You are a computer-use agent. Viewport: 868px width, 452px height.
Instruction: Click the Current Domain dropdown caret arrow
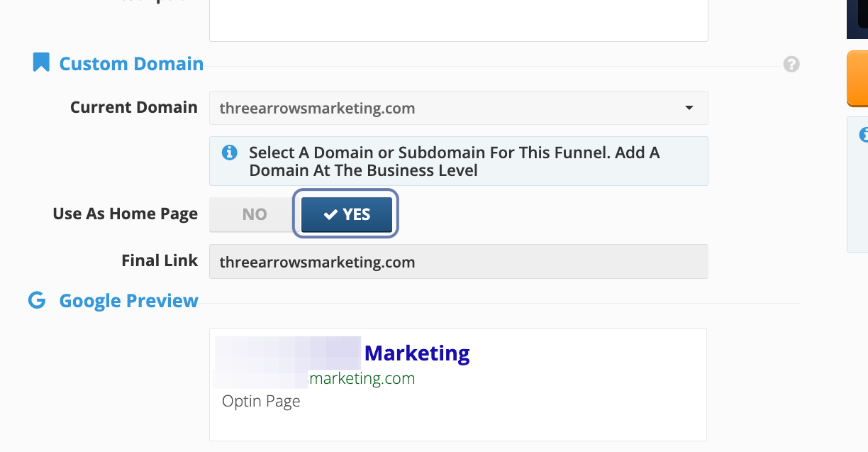[x=689, y=108]
